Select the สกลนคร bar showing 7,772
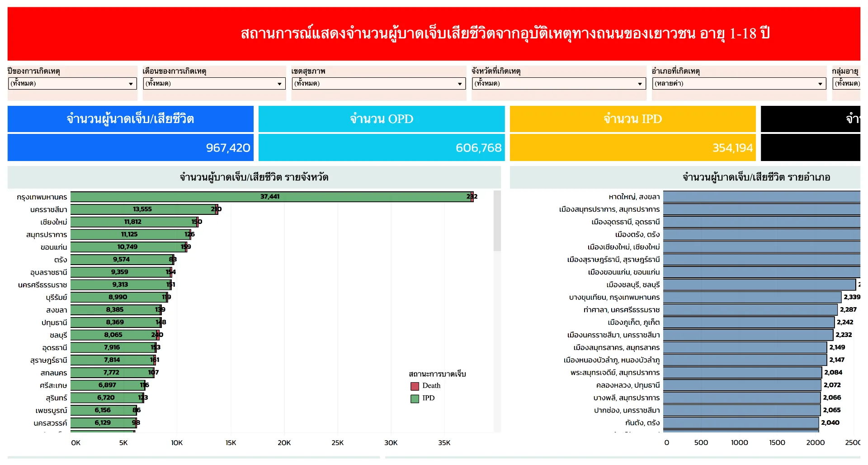Screen dimensions: 868x465 112,373
